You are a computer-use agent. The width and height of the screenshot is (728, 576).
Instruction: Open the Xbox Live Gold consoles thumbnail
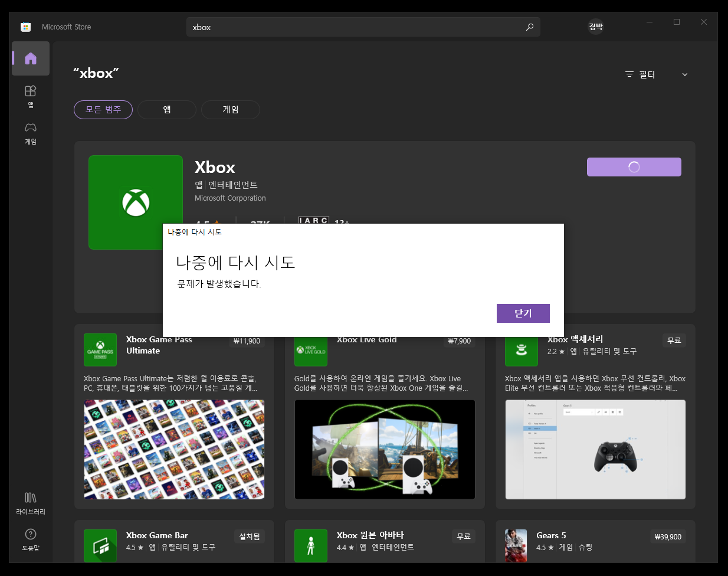(385, 450)
